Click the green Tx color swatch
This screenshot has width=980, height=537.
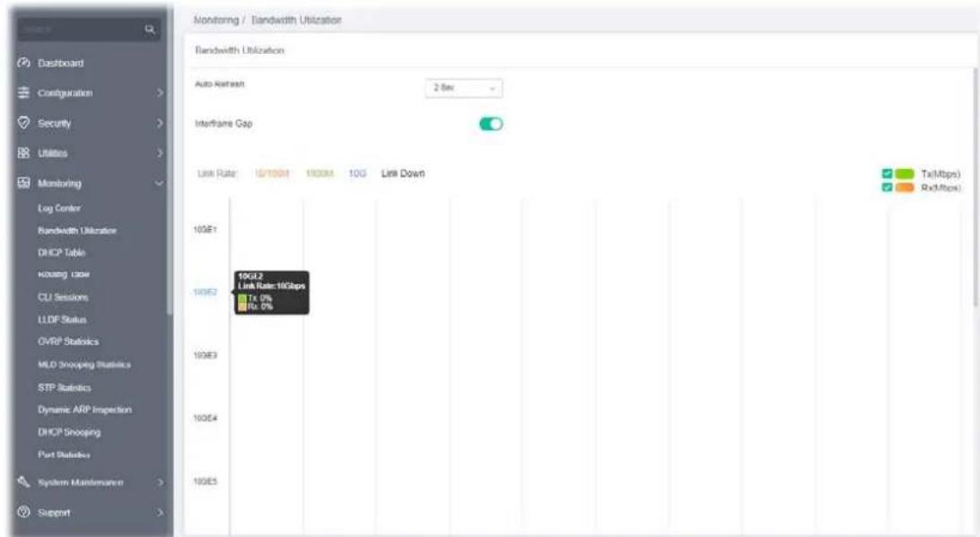905,174
